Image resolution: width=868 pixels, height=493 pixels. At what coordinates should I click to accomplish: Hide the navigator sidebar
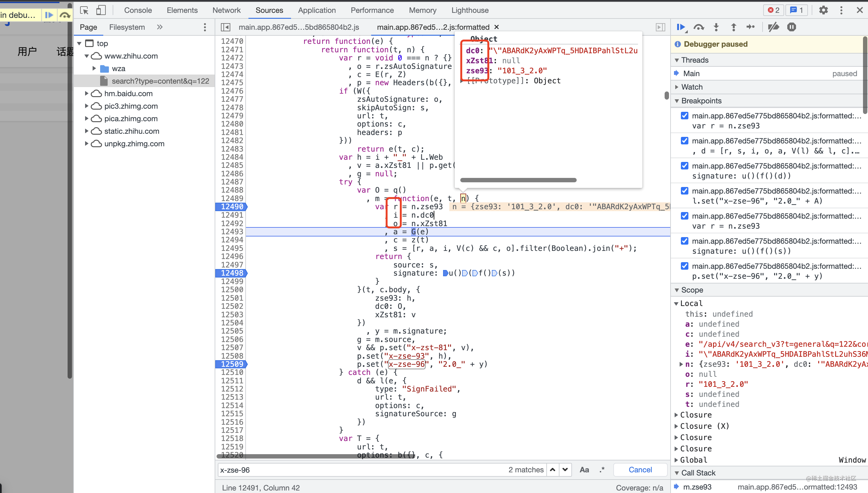[x=226, y=27]
